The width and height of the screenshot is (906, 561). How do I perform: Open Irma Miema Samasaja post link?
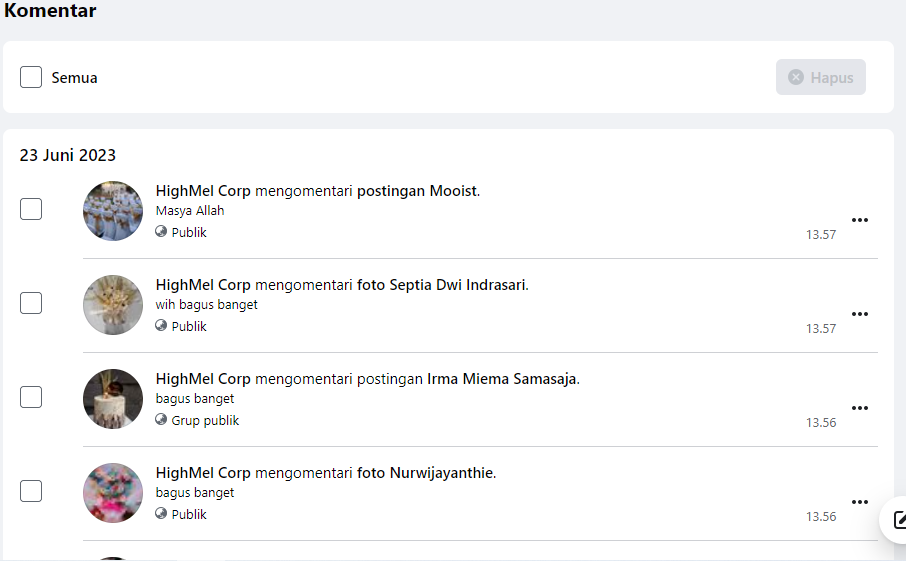(503, 379)
